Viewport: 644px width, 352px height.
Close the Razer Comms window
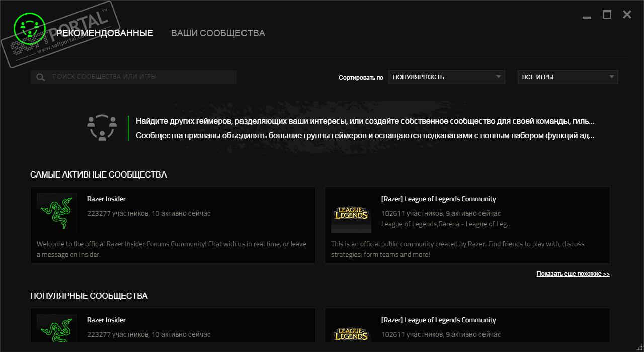tap(627, 15)
